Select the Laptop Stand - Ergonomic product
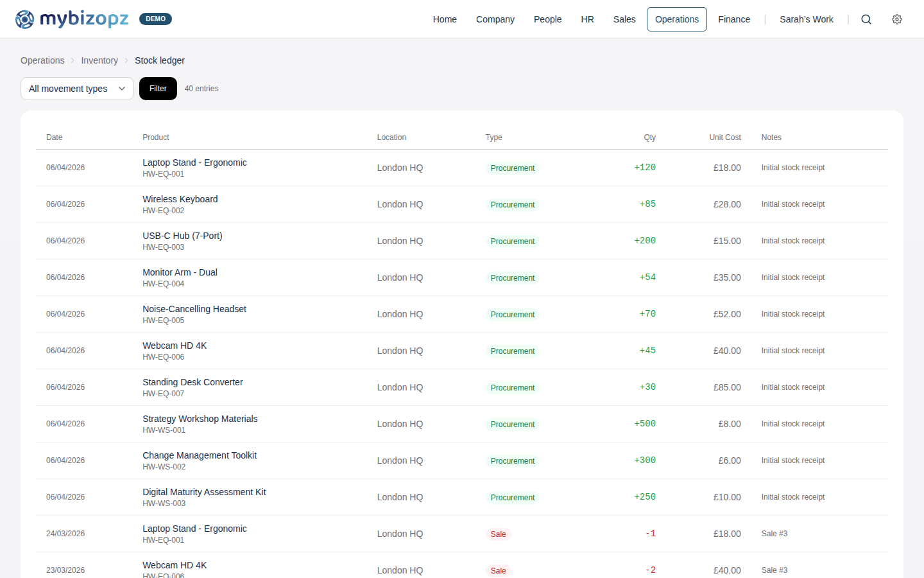 pyautogui.click(x=194, y=162)
